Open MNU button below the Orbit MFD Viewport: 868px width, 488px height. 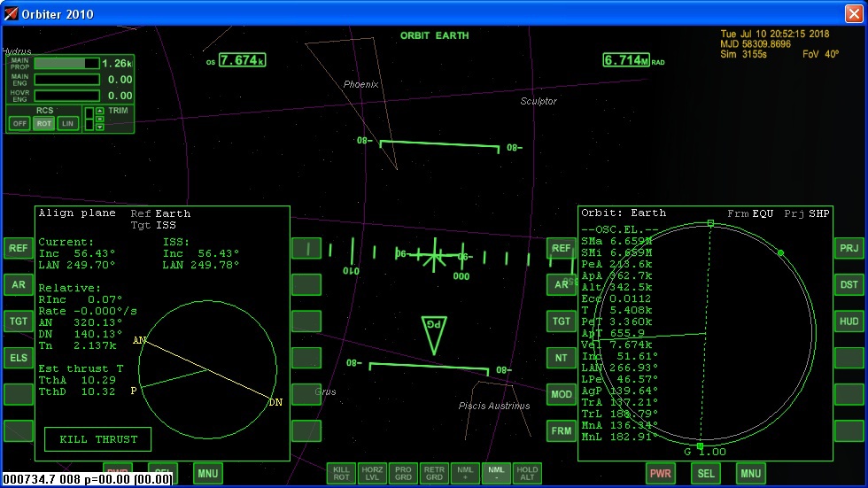[751, 473]
